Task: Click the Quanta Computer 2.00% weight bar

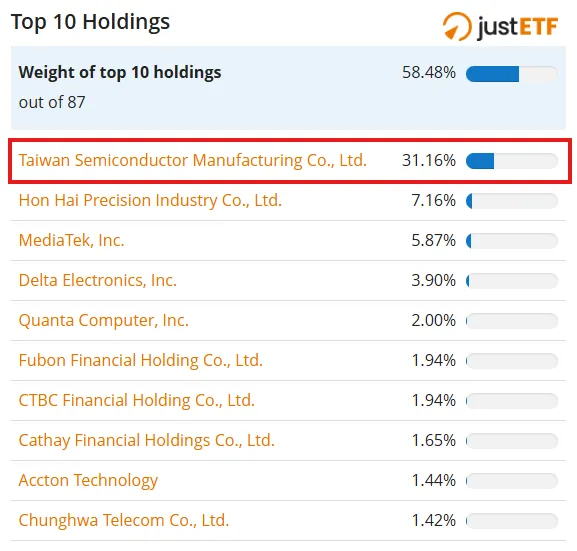Action: [x=511, y=321]
